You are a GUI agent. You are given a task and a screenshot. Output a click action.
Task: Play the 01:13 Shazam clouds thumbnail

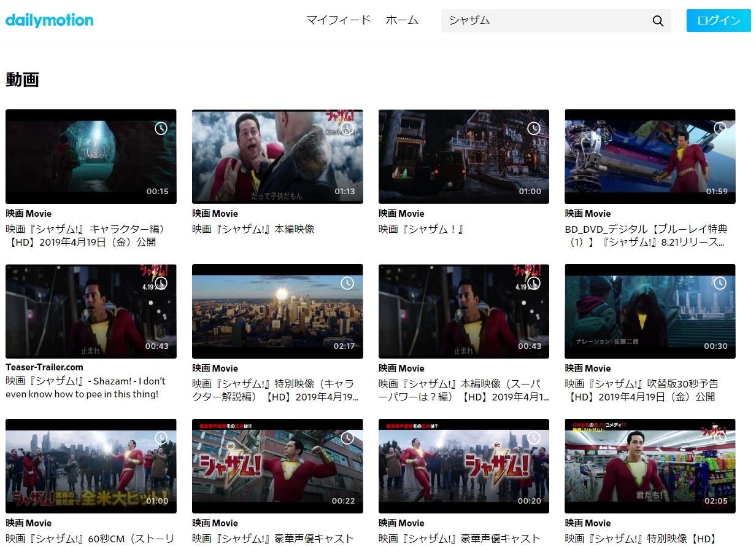277,157
